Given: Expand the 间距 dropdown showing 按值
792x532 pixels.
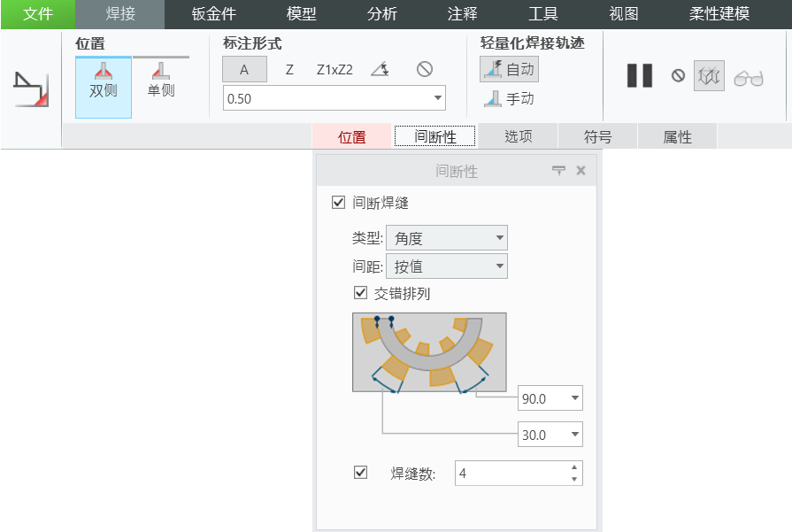Looking at the screenshot, I should (x=446, y=266).
